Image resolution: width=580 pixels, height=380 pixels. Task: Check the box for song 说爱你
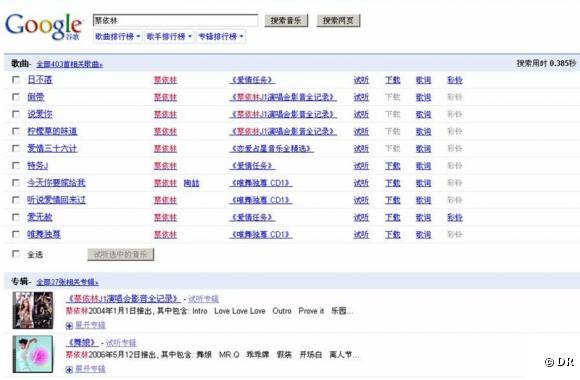click(16, 114)
